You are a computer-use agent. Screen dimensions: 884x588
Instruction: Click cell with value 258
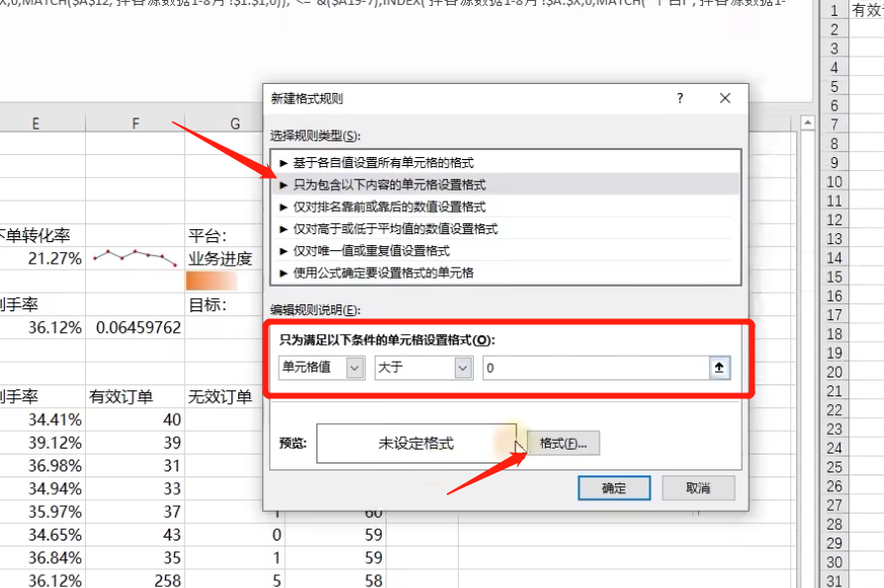tap(135, 579)
